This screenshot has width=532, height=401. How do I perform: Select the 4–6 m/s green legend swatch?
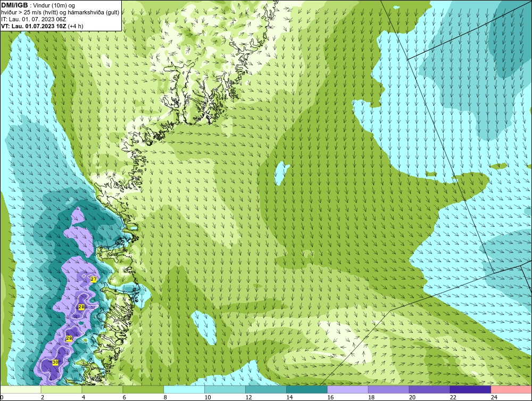click(x=102, y=389)
